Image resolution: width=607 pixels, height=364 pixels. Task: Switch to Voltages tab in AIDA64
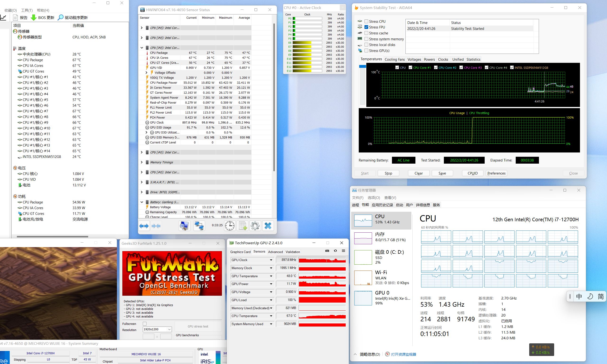(x=414, y=59)
